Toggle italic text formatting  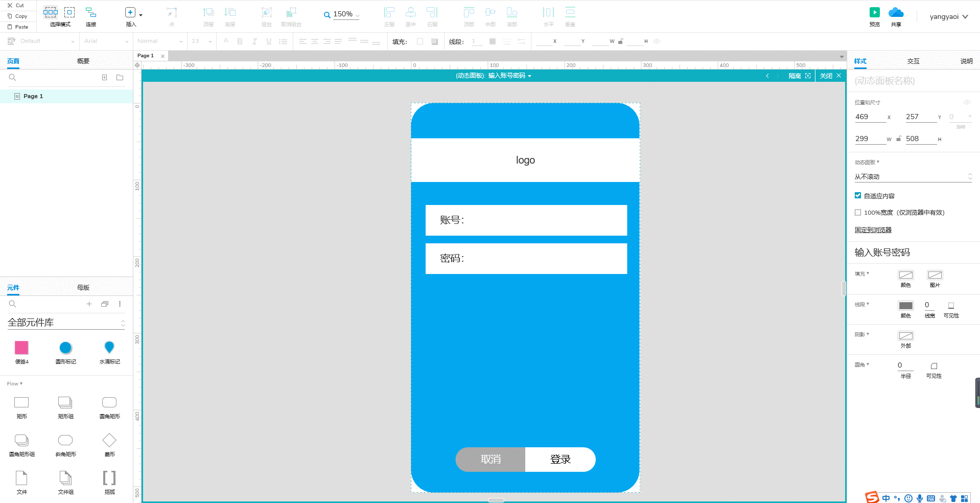point(254,41)
